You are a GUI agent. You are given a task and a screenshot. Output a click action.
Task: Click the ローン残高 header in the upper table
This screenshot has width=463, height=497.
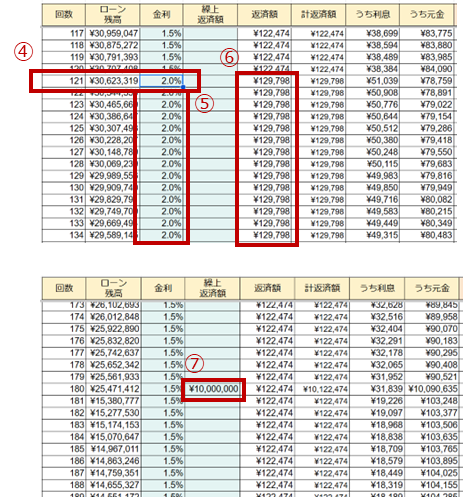tap(113, 15)
